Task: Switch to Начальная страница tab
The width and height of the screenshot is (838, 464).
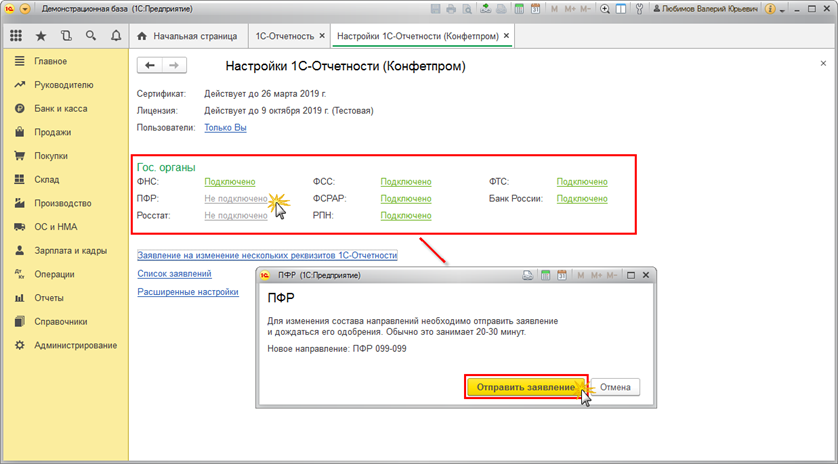Action: point(188,36)
